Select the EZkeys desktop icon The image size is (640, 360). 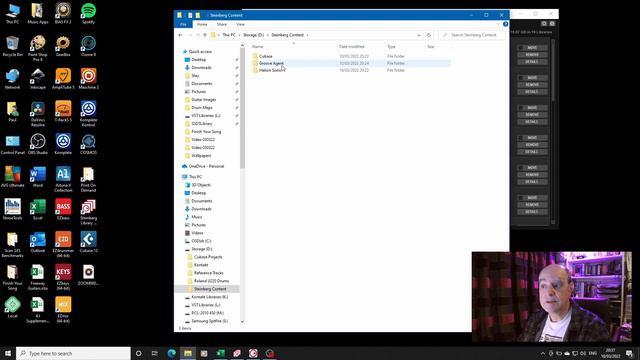pyautogui.click(x=63, y=277)
